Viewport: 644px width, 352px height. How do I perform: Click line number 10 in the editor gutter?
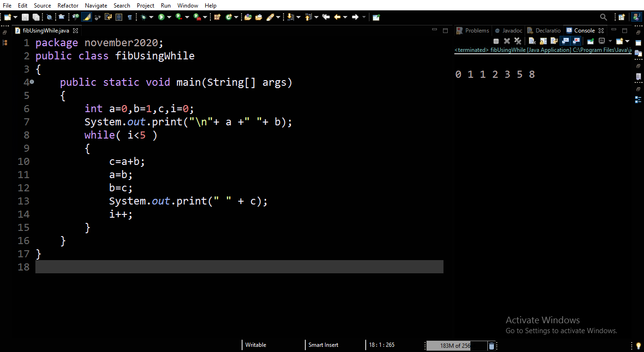click(23, 161)
